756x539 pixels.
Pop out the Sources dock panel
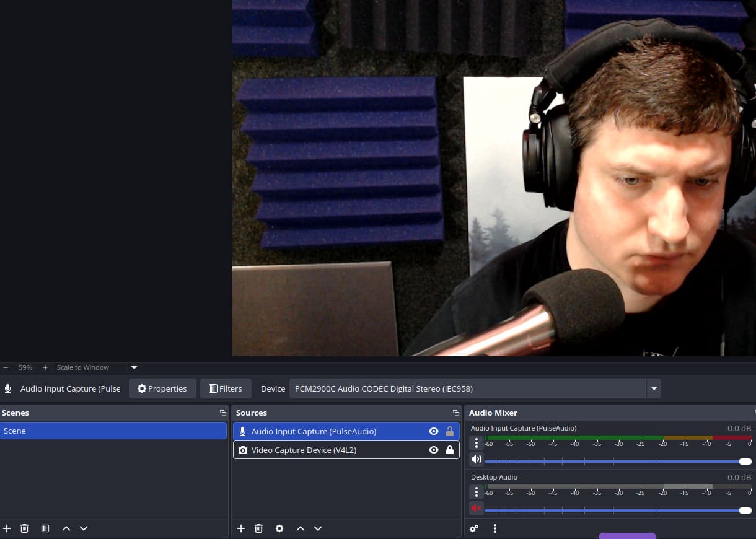tap(455, 413)
